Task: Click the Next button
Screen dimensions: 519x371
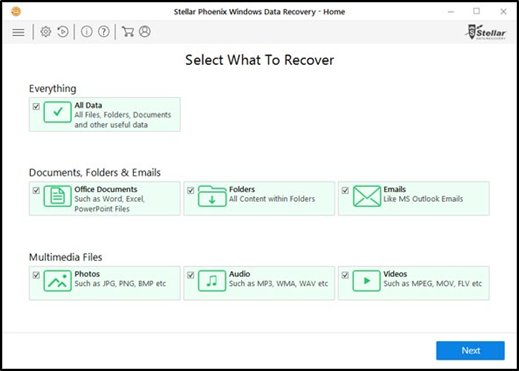Action: [470, 351]
